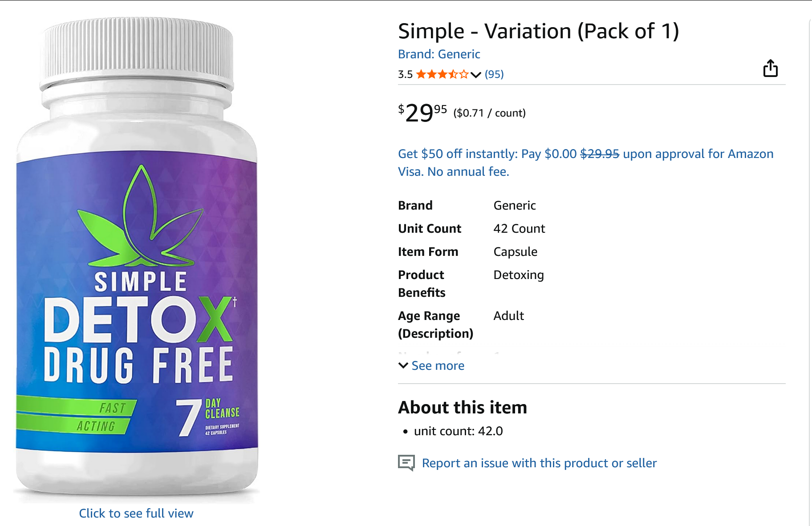Click the Simple Detox bottle product image
The image size is (812, 526).
tap(137, 258)
